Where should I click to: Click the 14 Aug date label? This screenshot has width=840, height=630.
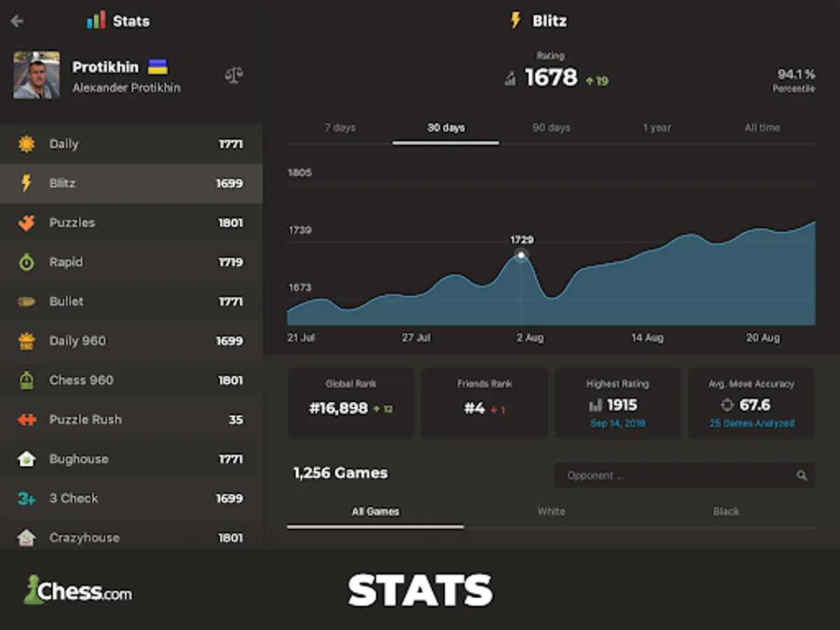pyautogui.click(x=647, y=337)
